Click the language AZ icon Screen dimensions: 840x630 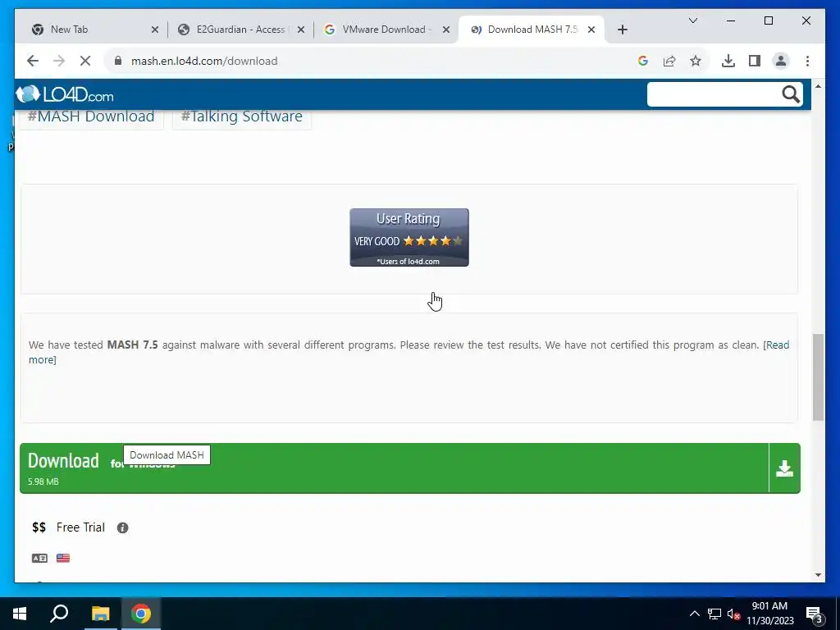click(39, 558)
